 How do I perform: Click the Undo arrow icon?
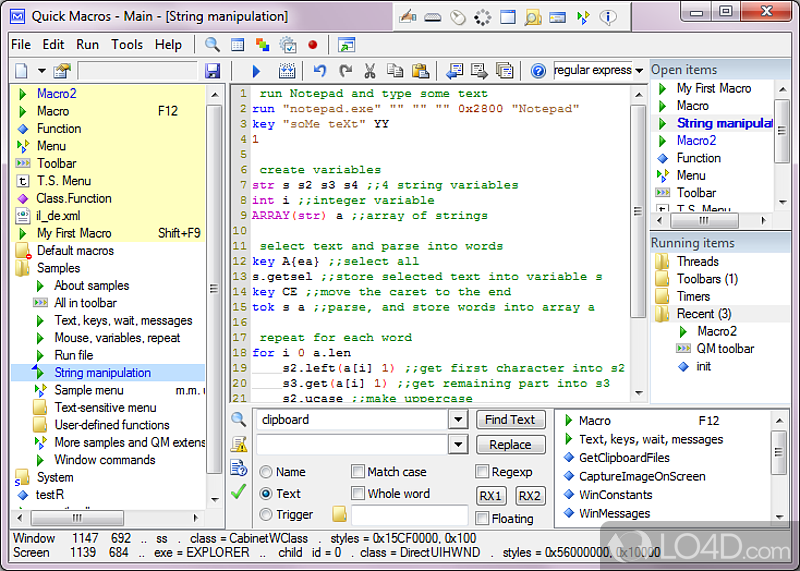(320, 71)
